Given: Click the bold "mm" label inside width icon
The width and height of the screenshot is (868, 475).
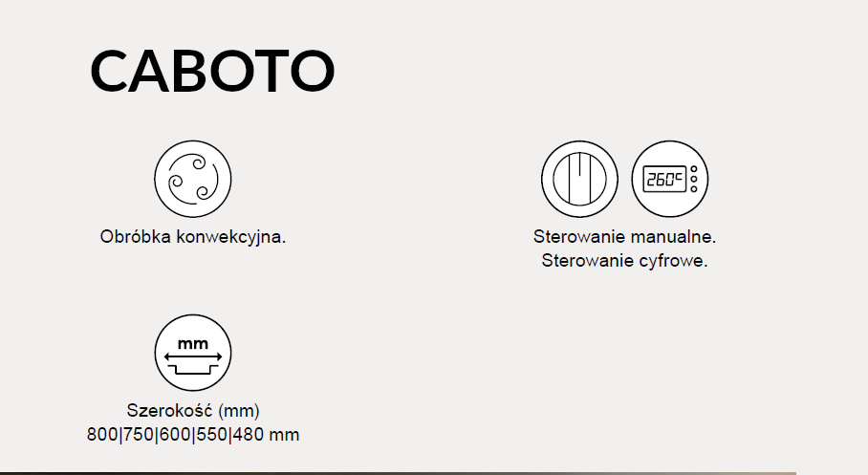Looking at the screenshot, I should point(193,342).
